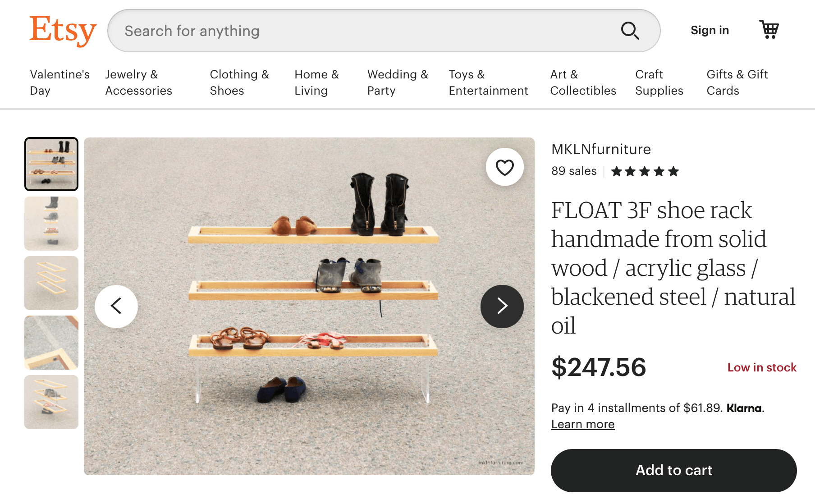Select the empty rack frame thumbnail
The height and width of the screenshot is (504, 815).
click(51, 283)
